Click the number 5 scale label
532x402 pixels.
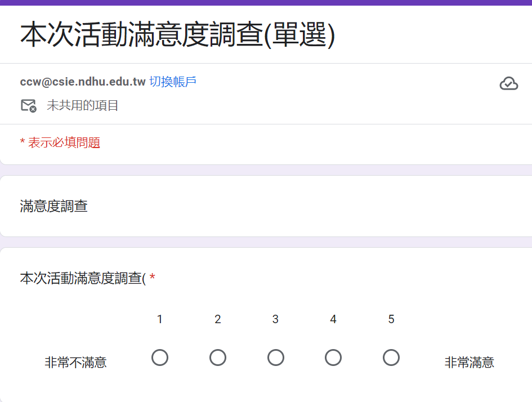391,319
